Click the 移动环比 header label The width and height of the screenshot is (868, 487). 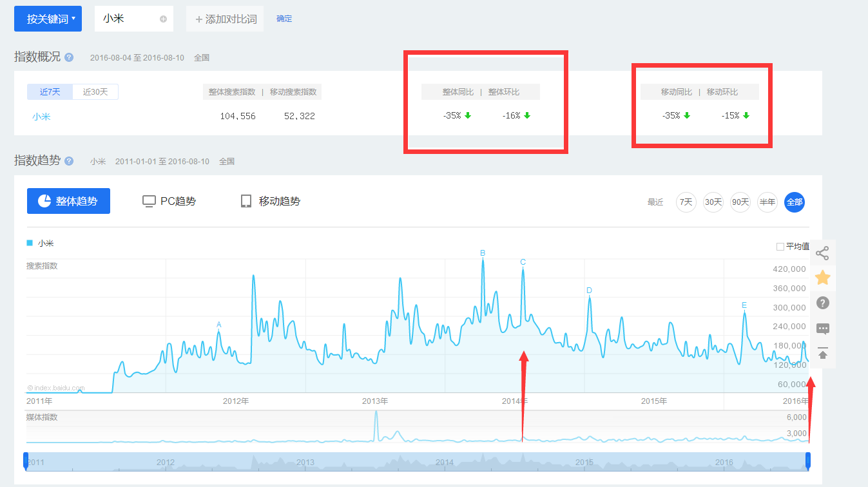pos(722,92)
